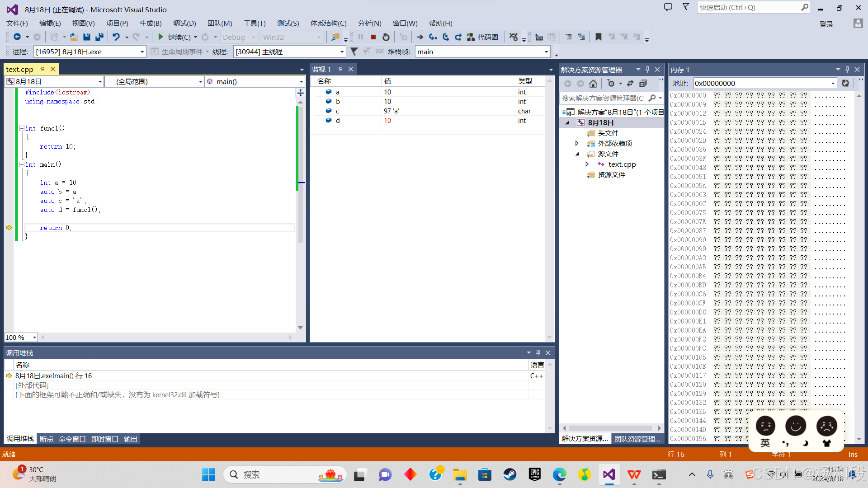Click the 登录 sign-in link

pyautogui.click(x=826, y=24)
